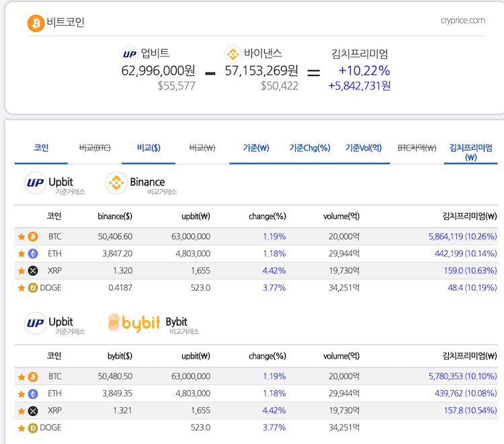
Task: Select the 김치프리미엄(₩) column tab
Action: click(470, 152)
